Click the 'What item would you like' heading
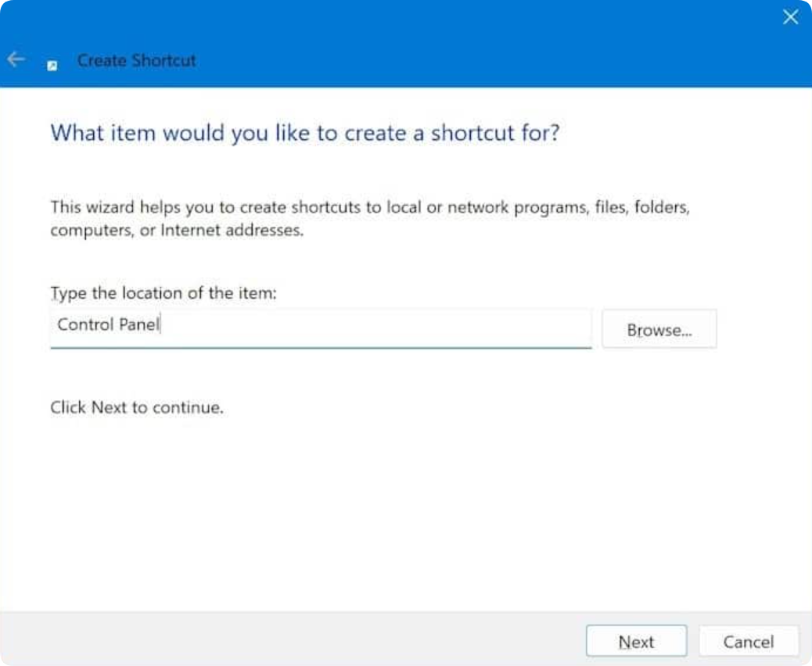This screenshot has height=666, width=812. (305, 132)
